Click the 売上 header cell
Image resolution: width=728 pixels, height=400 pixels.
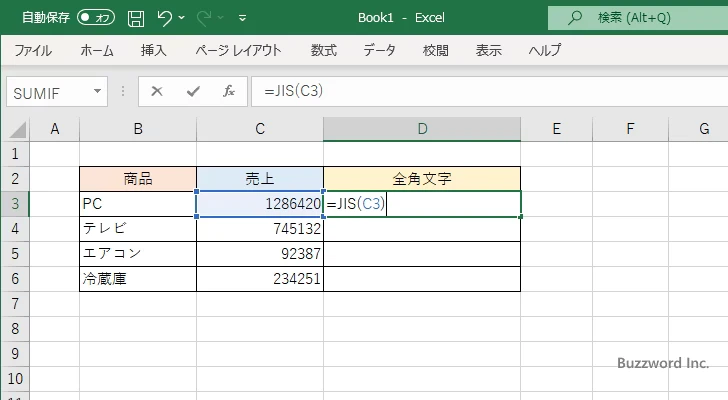[260, 179]
